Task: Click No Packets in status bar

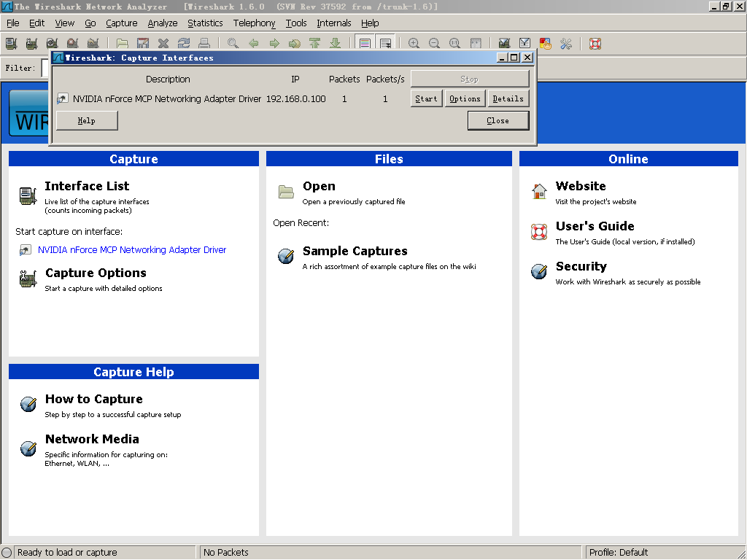Action: (x=226, y=553)
